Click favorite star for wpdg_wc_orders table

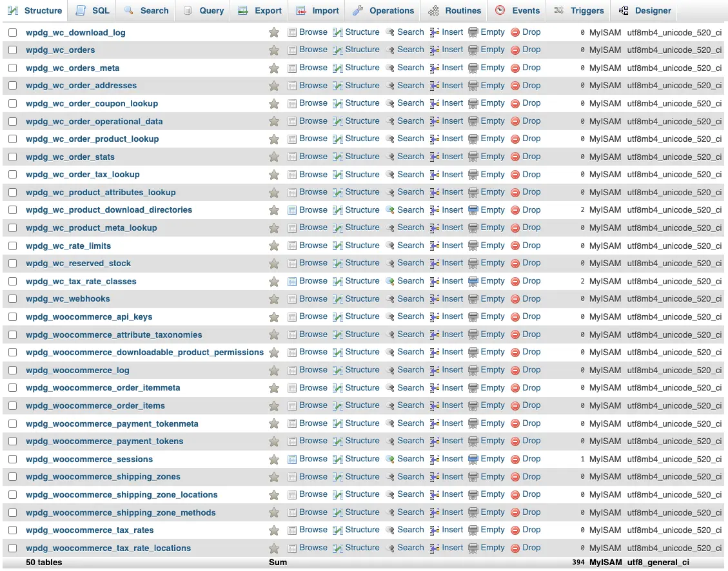[274, 50]
